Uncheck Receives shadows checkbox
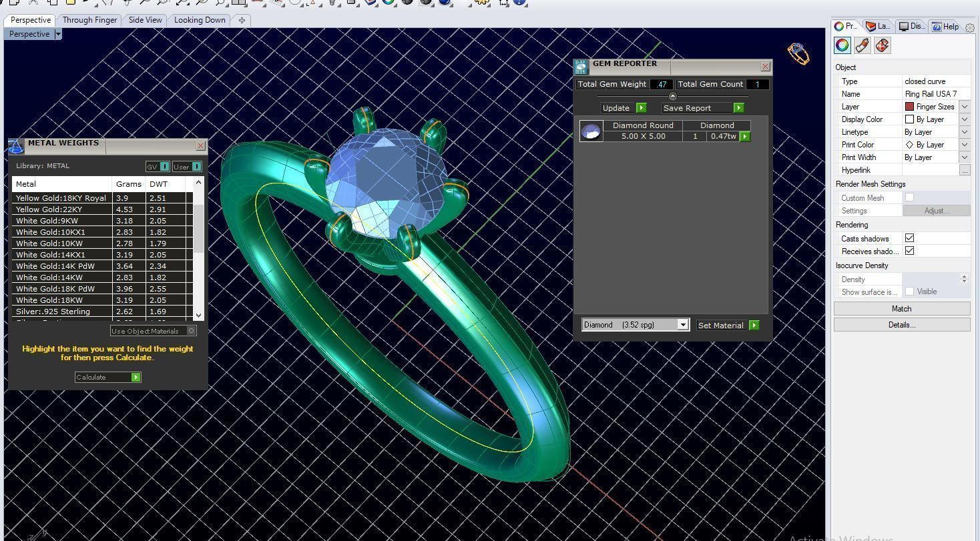This screenshot has height=541, width=980. coord(909,251)
